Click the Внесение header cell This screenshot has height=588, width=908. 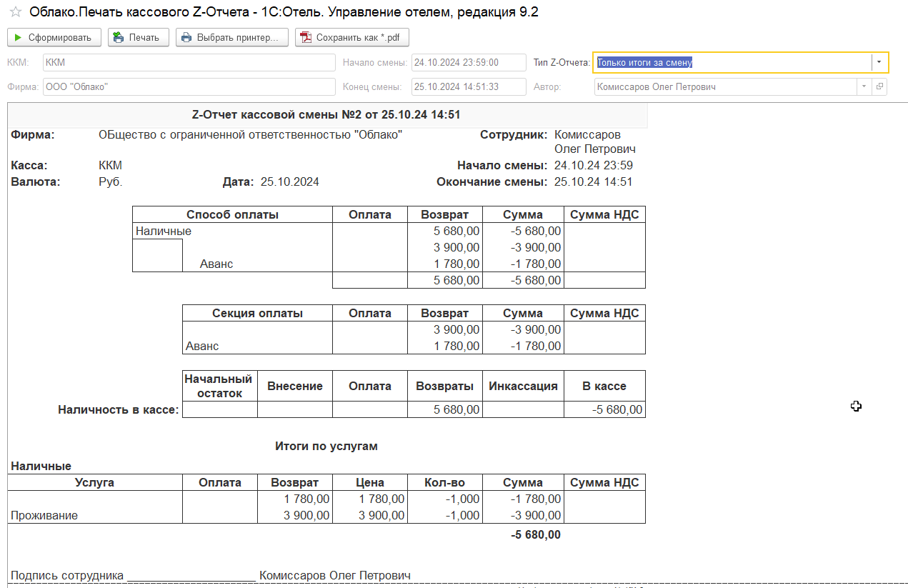(x=295, y=386)
